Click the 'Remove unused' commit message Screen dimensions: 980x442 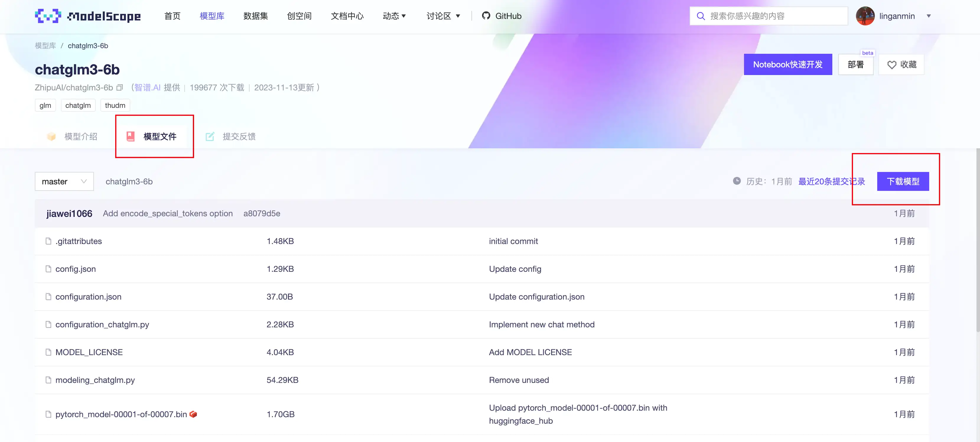519,380
